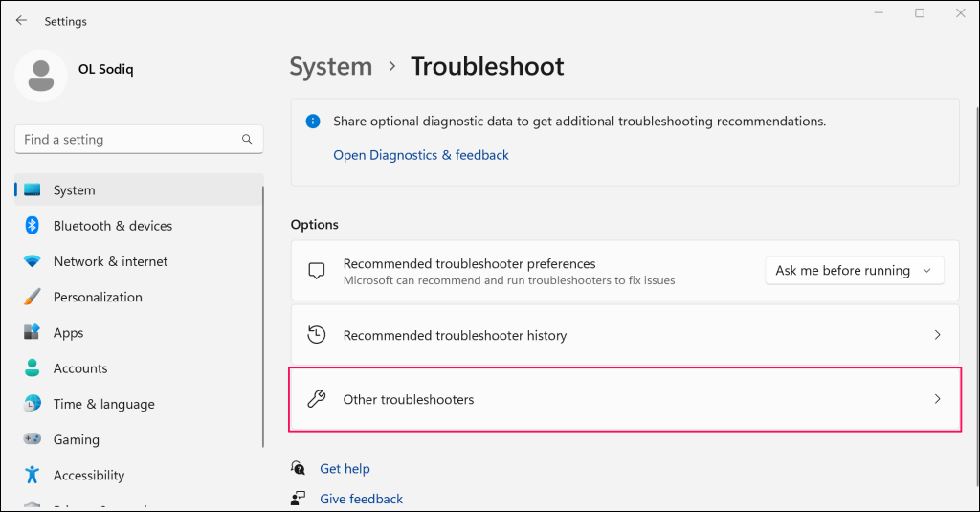Open the Ask me before running dropdown

pos(854,271)
